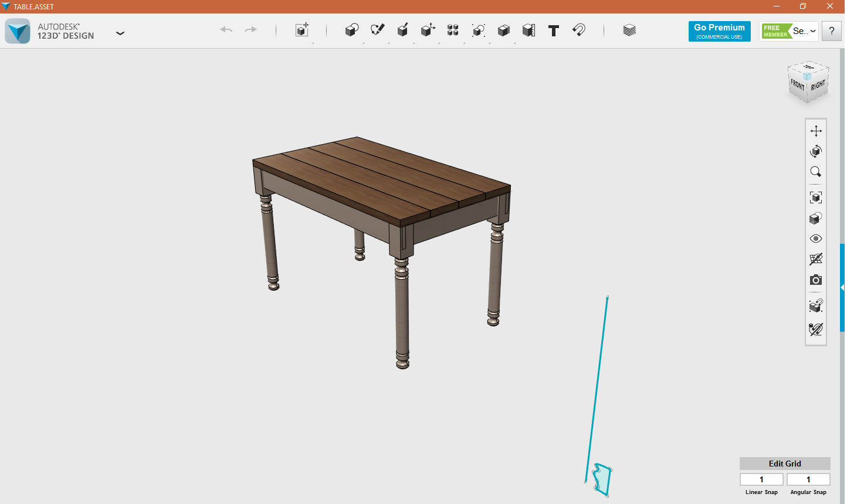Activate the Orbit tool in the navigation bar

(x=816, y=151)
